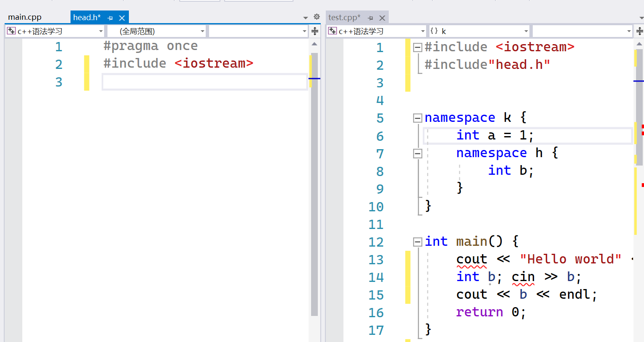The width and height of the screenshot is (644, 342).
Task: Click the "Hello world" string literal
Action: click(x=571, y=259)
